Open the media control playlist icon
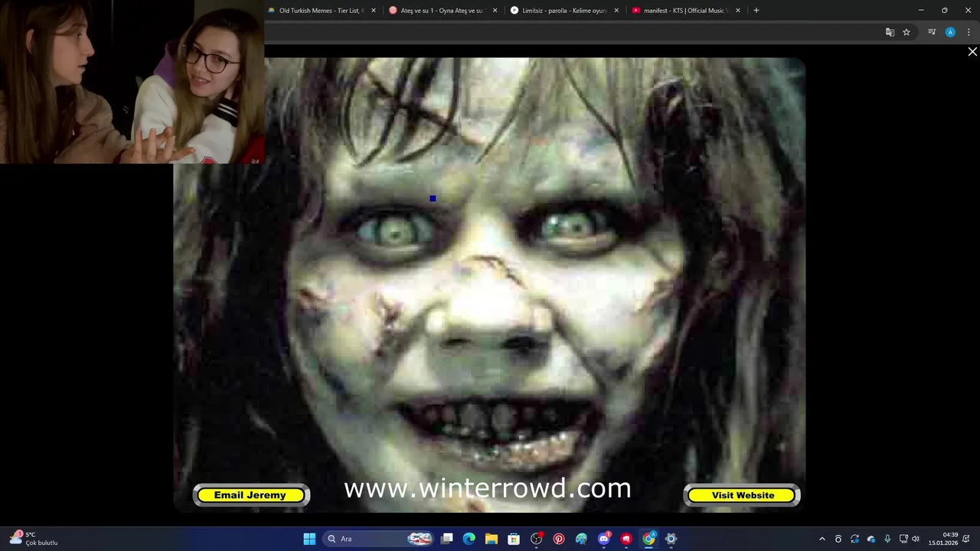This screenshot has height=551, width=980. (932, 32)
